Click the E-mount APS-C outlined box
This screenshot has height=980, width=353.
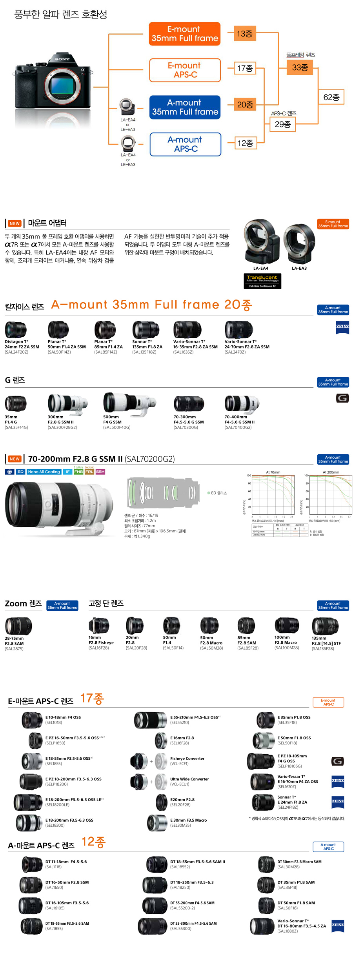185,70
